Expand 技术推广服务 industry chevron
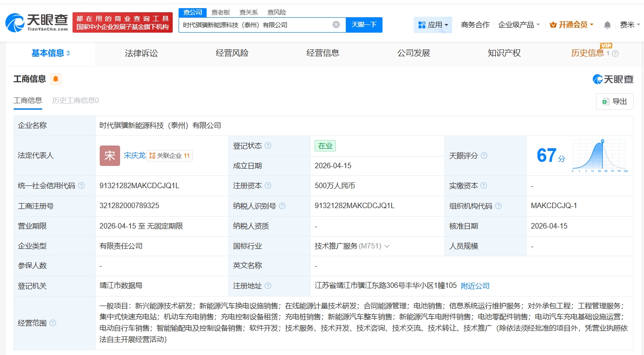The width and height of the screenshot is (644, 355). (x=387, y=246)
